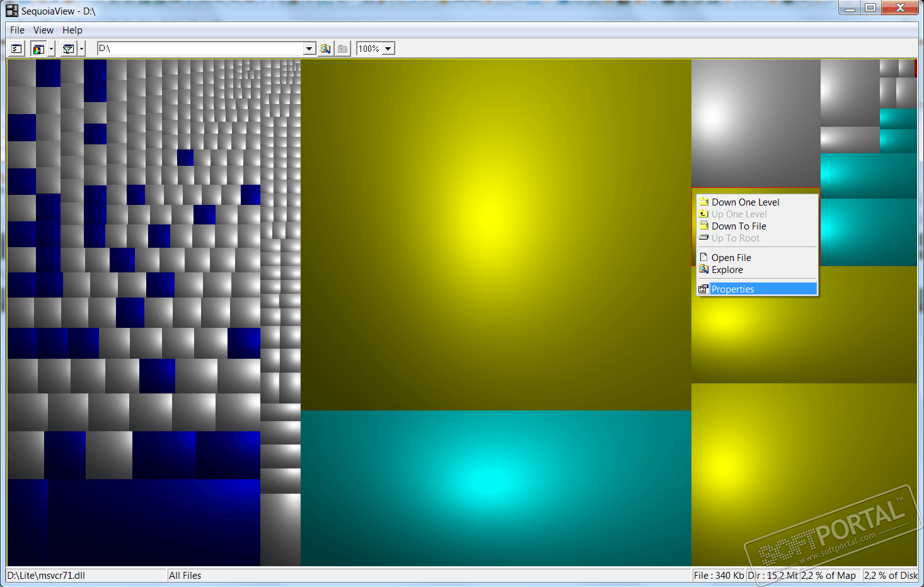Select Open File in the context menu

(x=757, y=258)
